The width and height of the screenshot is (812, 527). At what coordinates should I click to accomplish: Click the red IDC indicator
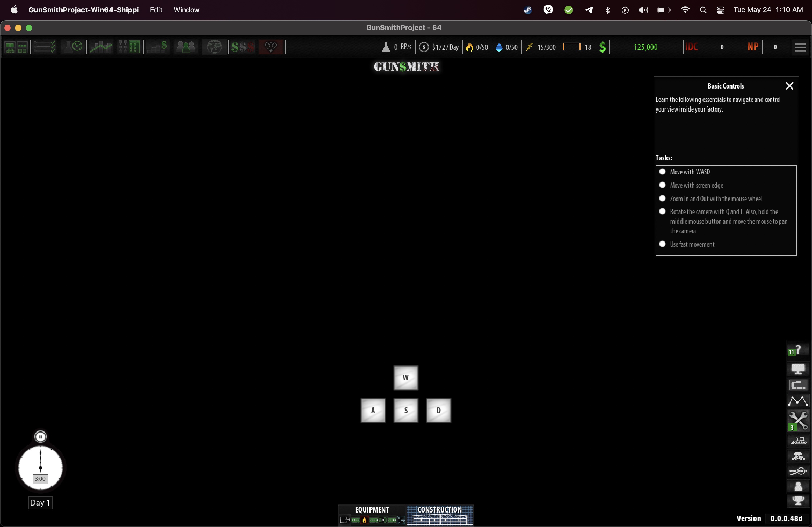click(x=691, y=47)
